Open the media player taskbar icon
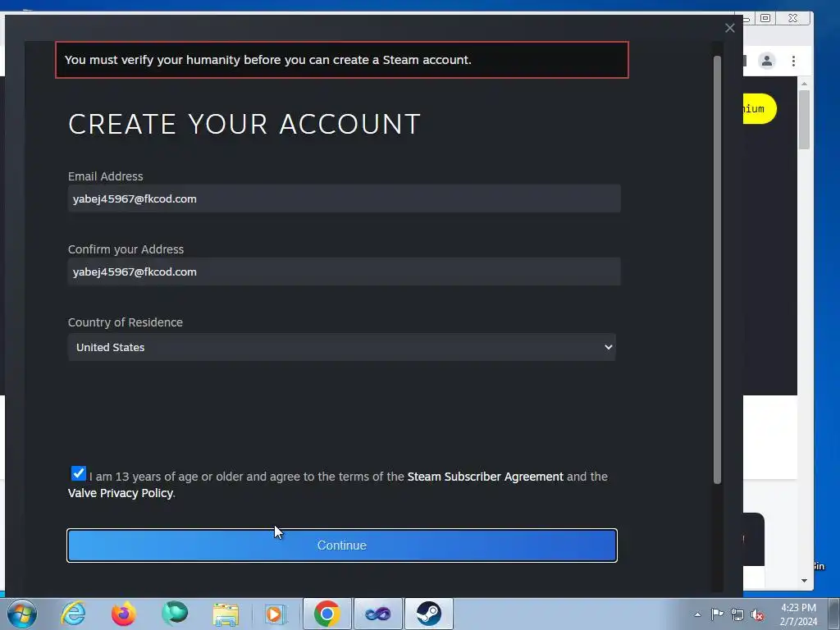840x630 pixels. (x=276, y=614)
